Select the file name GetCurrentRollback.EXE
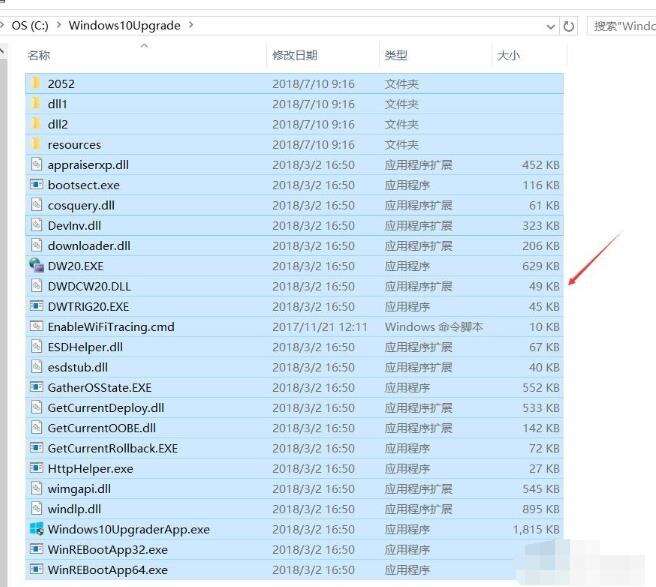Screen dimensions: 656x587 113,449
